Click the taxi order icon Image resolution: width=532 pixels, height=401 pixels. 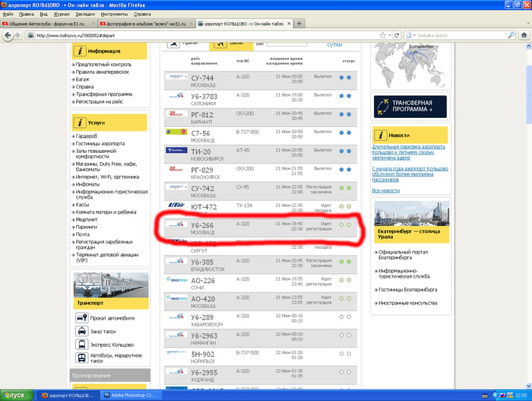coord(81,331)
